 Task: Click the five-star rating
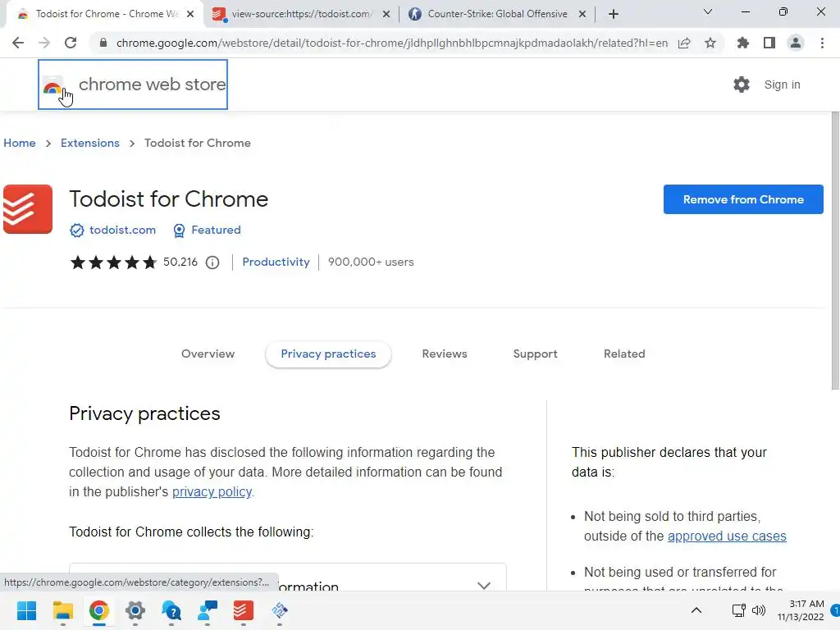(113, 262)
